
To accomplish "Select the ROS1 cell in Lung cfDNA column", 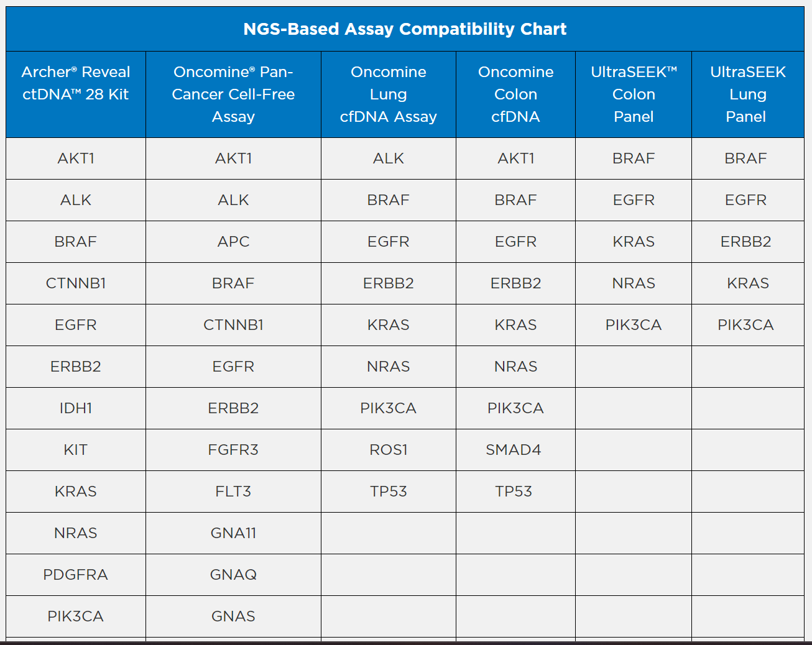I will (x=388, y=450).
